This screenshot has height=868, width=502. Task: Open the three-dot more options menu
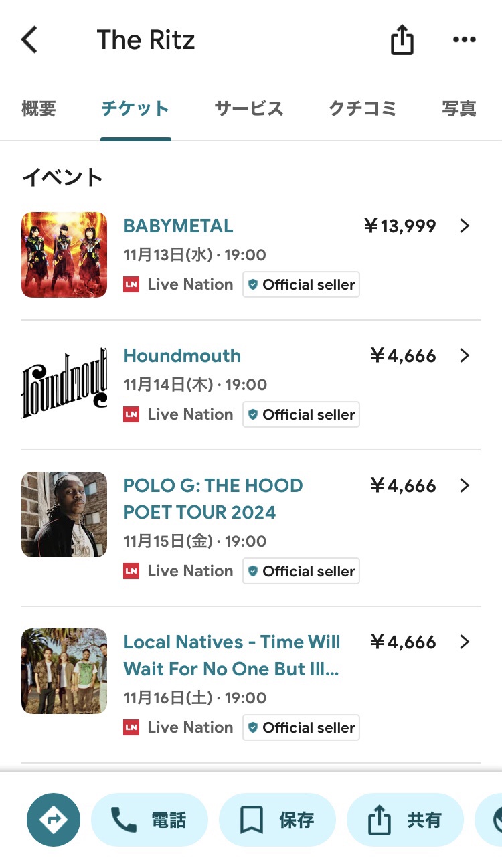(464, 40)
